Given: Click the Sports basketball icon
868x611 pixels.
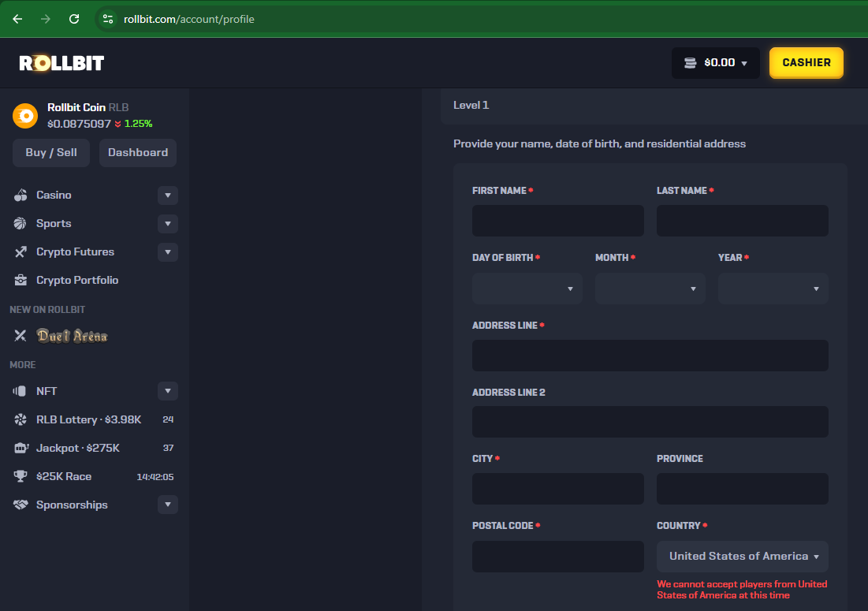Looking at the screenshot, I should coord(20,224).
